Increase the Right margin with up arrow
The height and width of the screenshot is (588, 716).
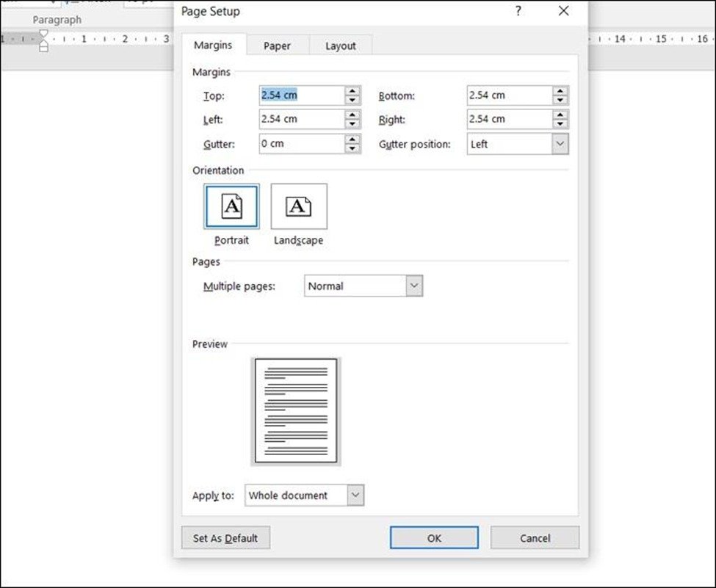560,115
